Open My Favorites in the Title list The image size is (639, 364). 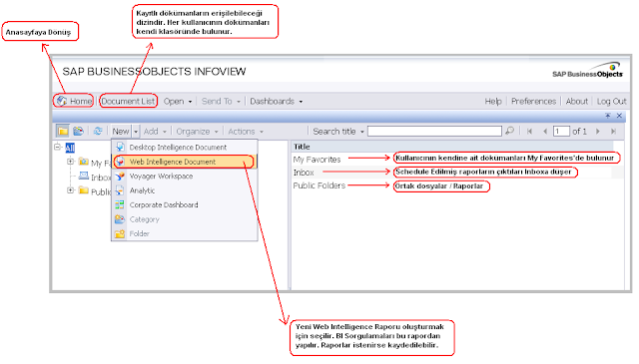click(317, 160)
